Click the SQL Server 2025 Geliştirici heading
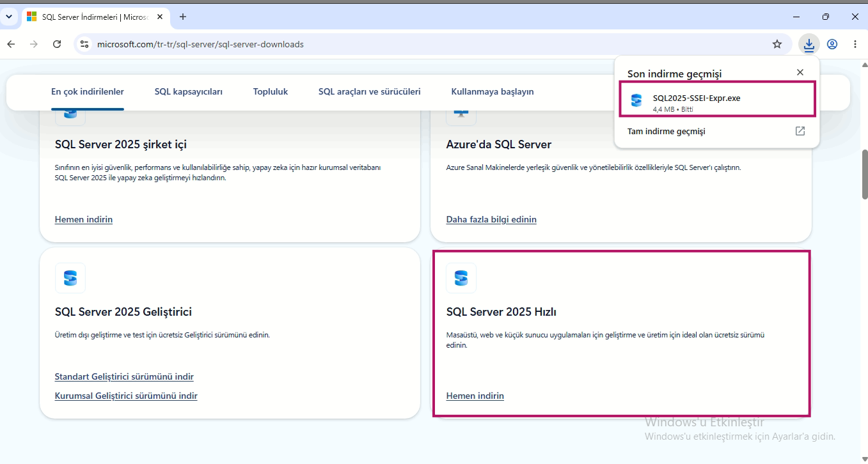This screenshot has width=868, height=464. [x=123, y=312]
